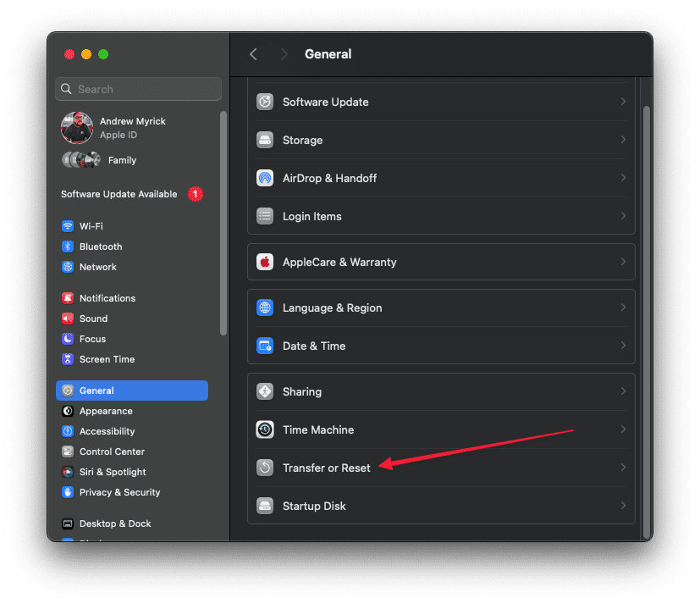Click the AppleCare & Warranty apple icon

(x=265, y=262)
